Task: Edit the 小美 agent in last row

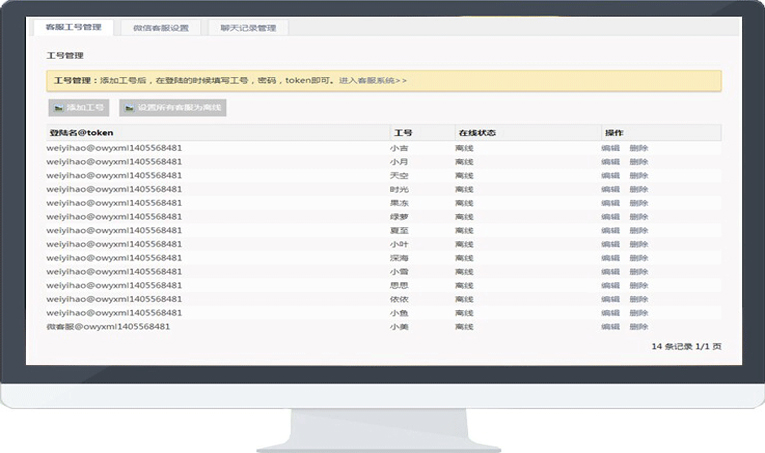Action: coord(610,327)
